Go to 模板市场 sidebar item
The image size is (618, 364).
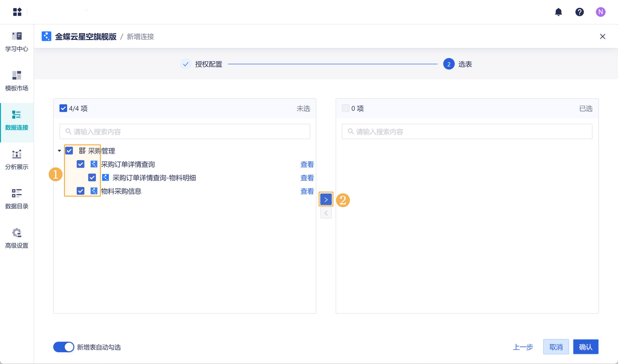(17, 81)
